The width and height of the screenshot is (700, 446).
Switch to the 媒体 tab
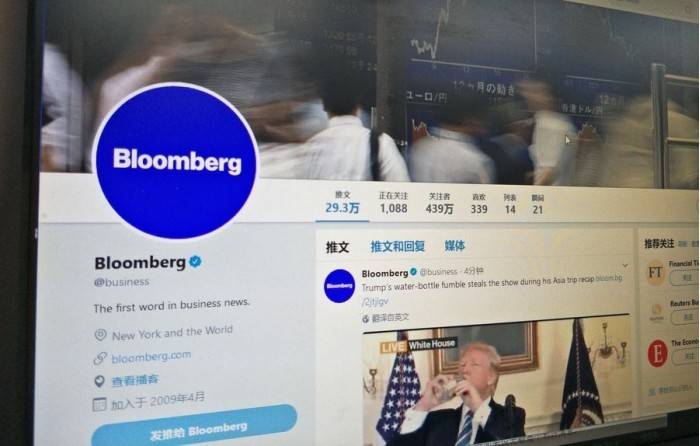pos(454,246)
